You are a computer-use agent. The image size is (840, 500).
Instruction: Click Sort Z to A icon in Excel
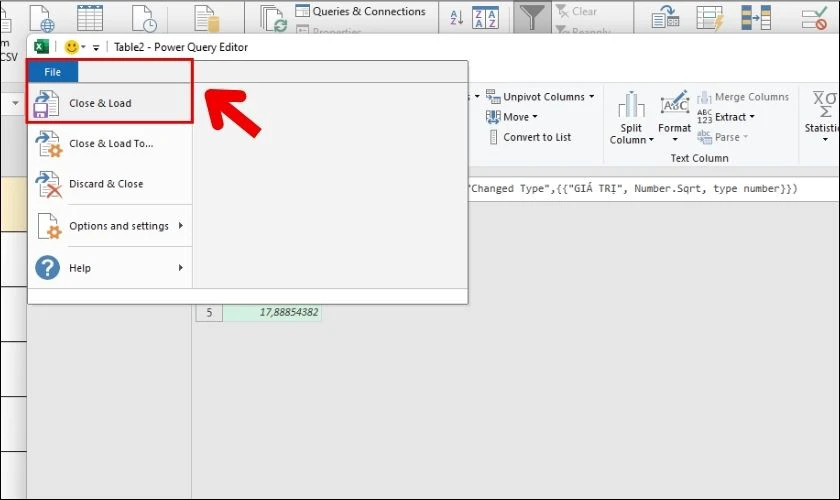(485, 17)
